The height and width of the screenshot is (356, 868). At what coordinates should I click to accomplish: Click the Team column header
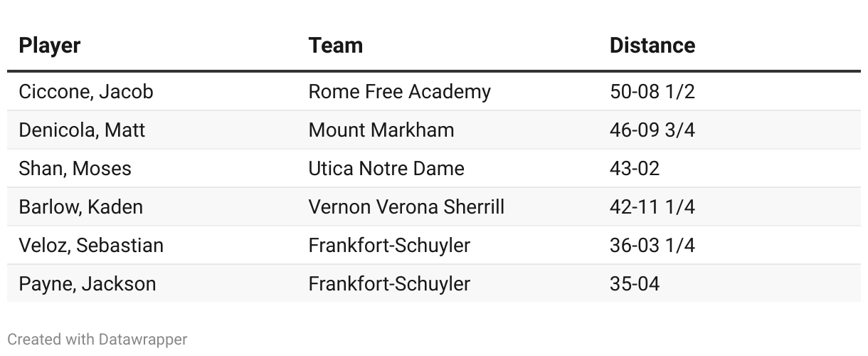336,46
